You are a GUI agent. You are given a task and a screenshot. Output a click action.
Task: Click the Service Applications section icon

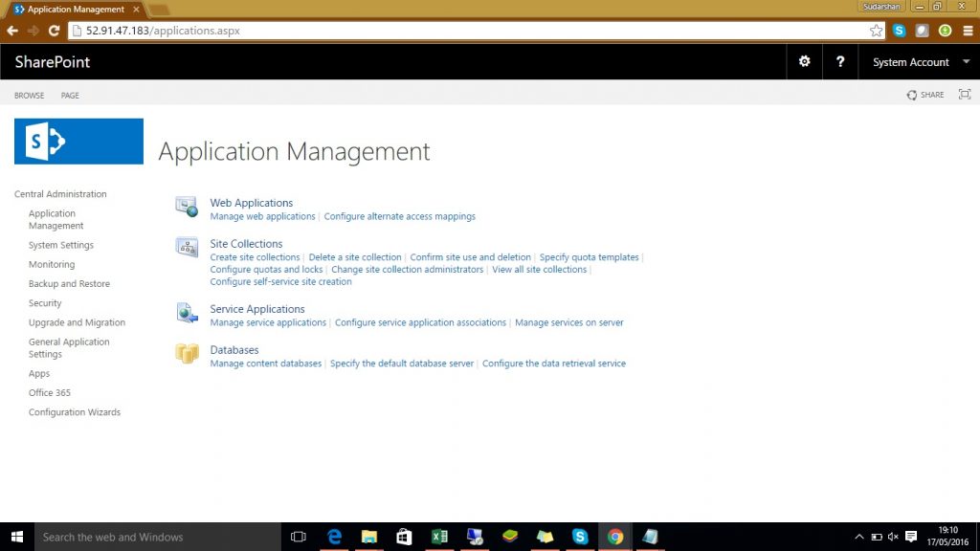(186, 313)
